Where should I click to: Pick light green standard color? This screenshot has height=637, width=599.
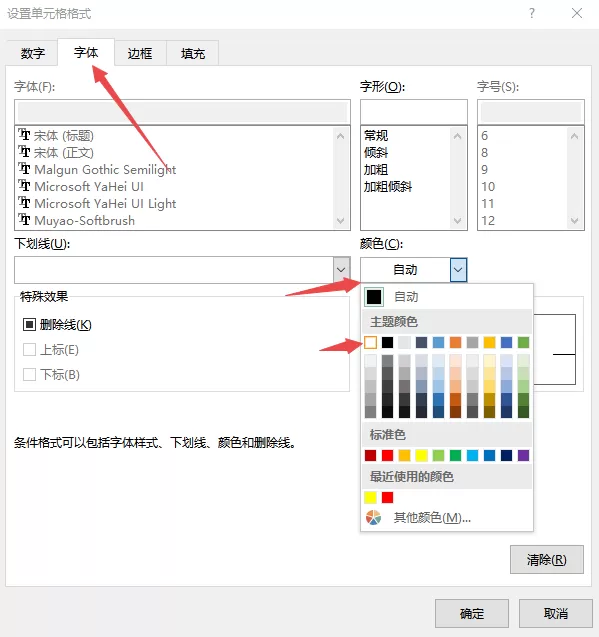click(x=438, y=455)
